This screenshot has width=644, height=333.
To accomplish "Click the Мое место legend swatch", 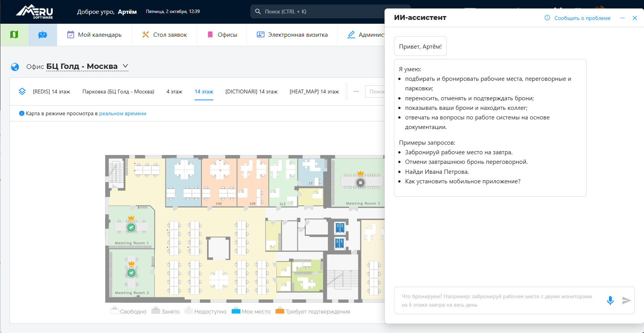I will pyautogui.click(x=236, y=310).
